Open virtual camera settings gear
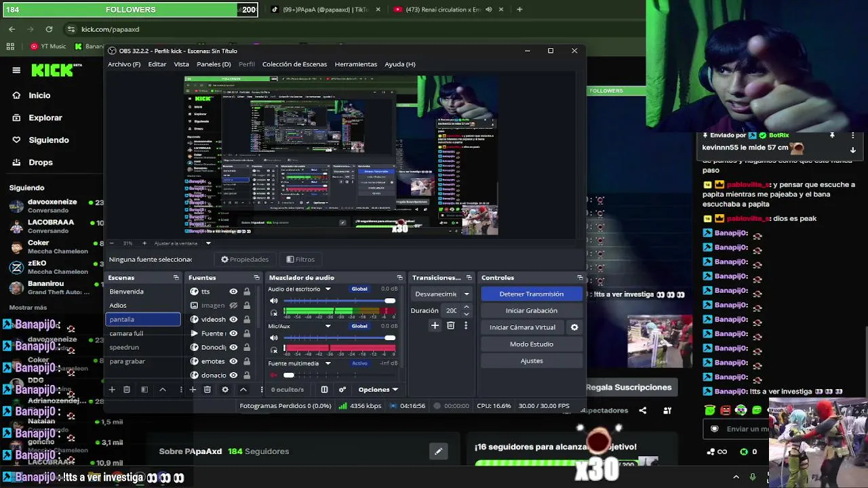Screen dimensions: 868x488 click(x=574, y=327)
